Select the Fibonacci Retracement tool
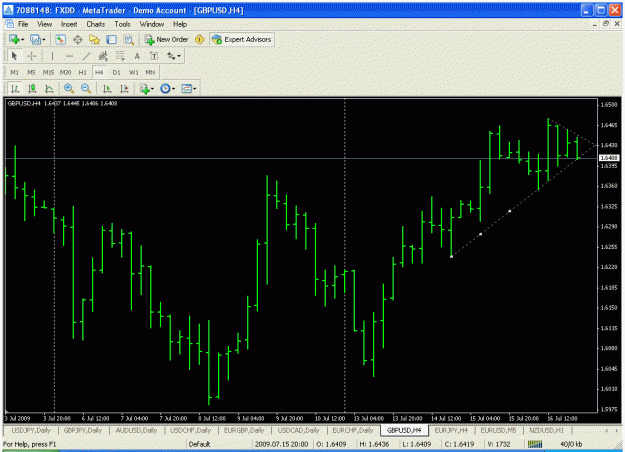Viewport: 625px width, 452px height. coord(120,56)
